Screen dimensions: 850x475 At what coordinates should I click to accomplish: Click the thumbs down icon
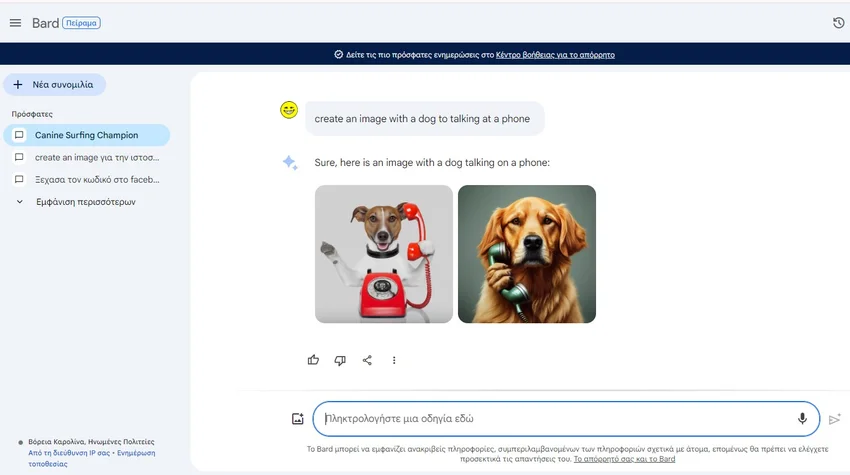(x=340, y=360)
